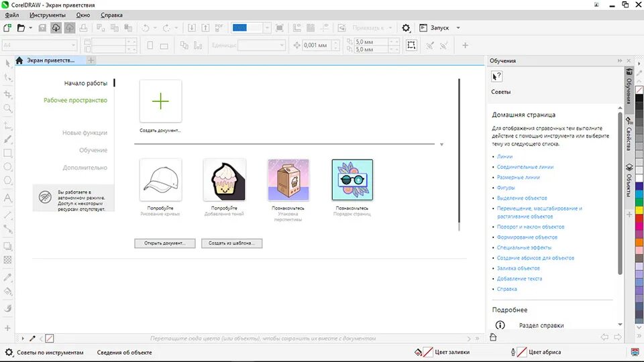Image resolution: width=644 pixels, height=362 pixels.
Task: Click the Создать из шаблона button
Action: point(231,243)
